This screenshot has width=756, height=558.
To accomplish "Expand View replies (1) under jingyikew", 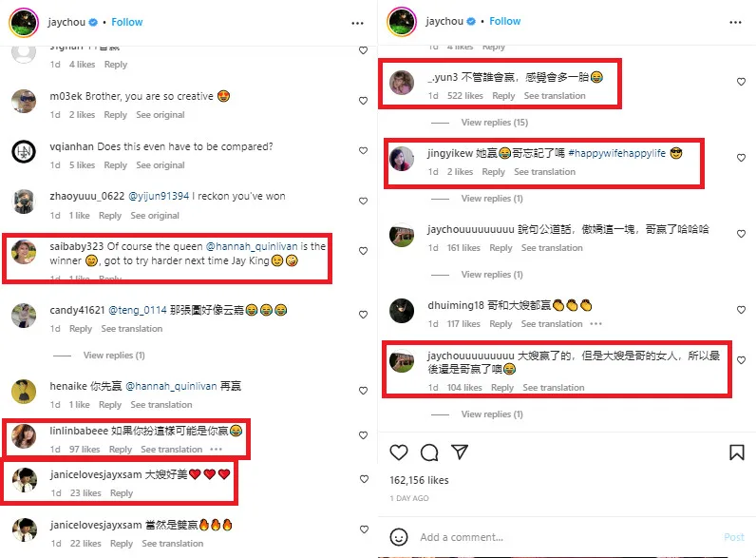I will (492, 199).
